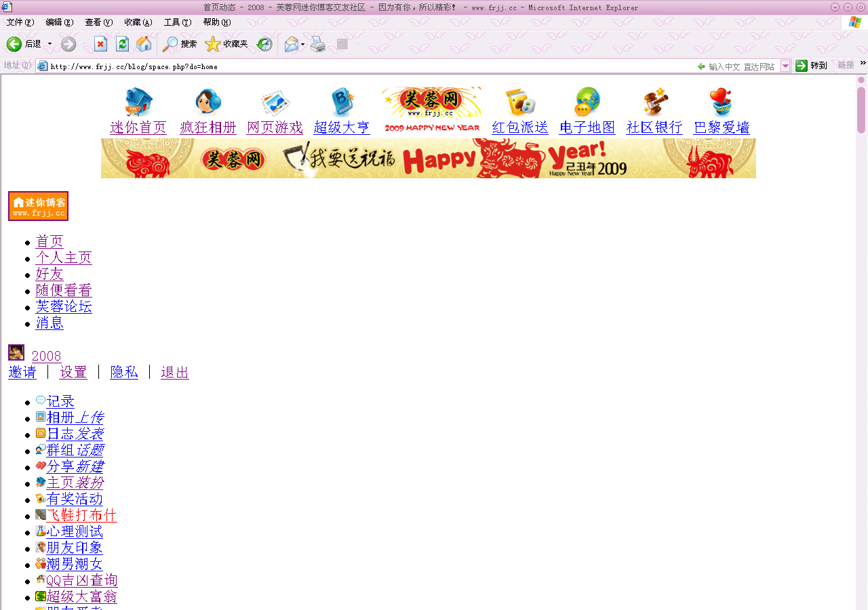
Task: Click the Back arrow toolbar button
Action: point(14,44)
